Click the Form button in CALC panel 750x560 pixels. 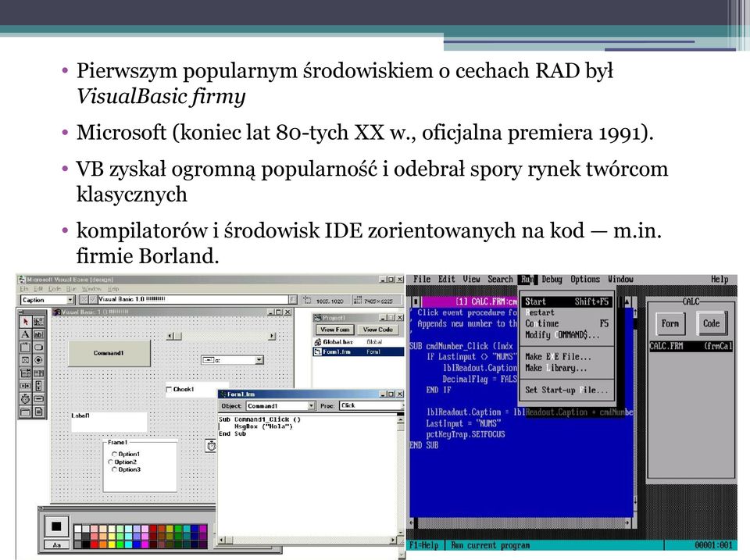click(x=670, y=323)
